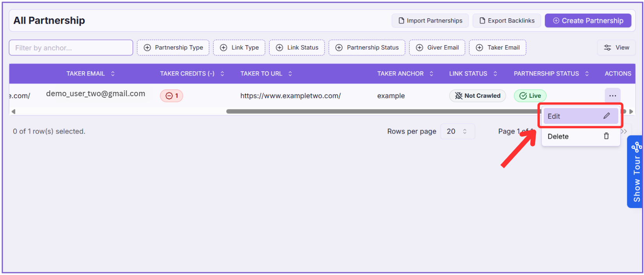Click the three-dot actions menu icon
This screenshot has height=275, width=644.
point(612,96)
